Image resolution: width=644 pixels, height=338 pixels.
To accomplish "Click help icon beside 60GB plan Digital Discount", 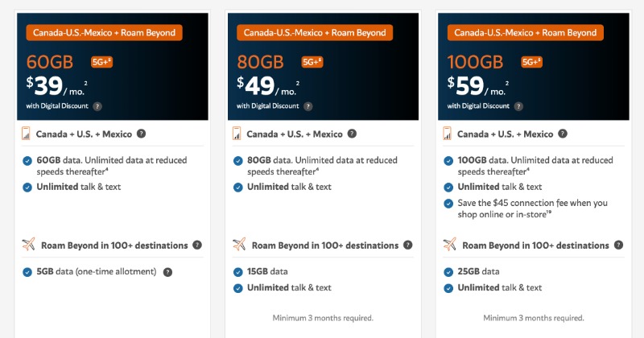I will tap(97, 106).
